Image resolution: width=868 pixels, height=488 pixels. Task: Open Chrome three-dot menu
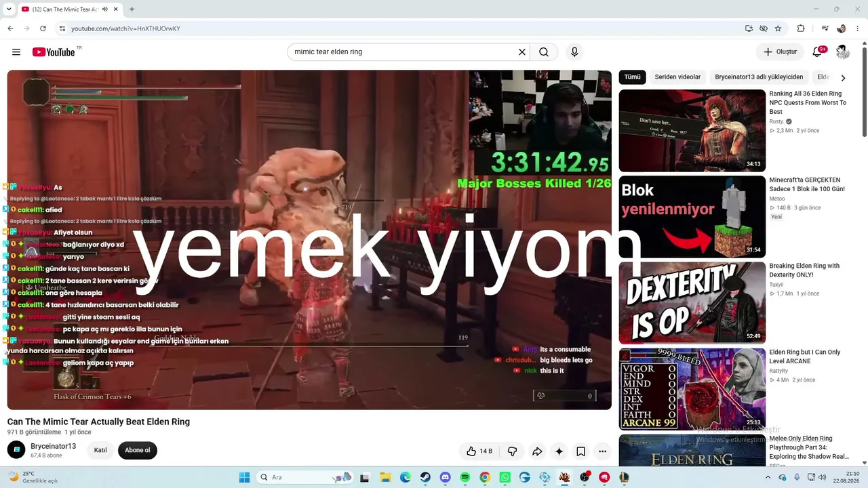pos(858,28)
